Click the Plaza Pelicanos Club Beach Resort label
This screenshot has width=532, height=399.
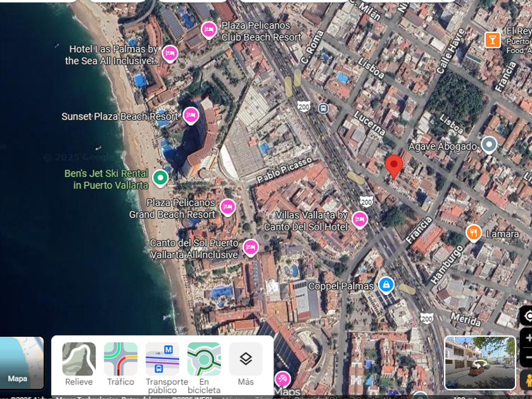[262, 31]
